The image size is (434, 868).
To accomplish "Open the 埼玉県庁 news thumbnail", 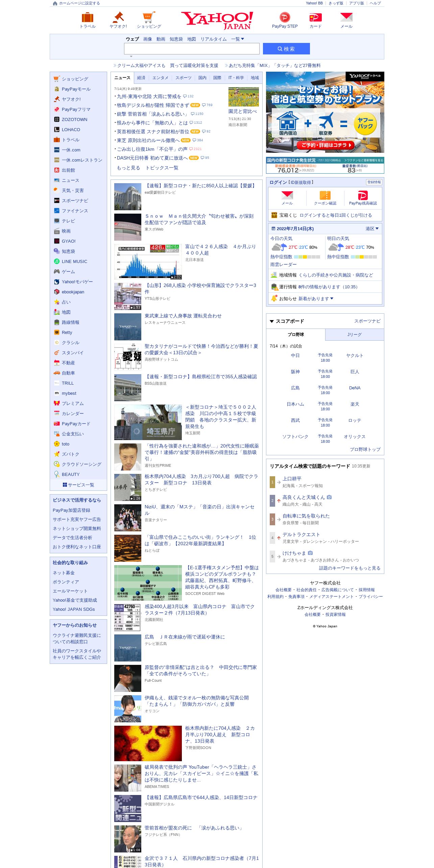I will [148, 422].
